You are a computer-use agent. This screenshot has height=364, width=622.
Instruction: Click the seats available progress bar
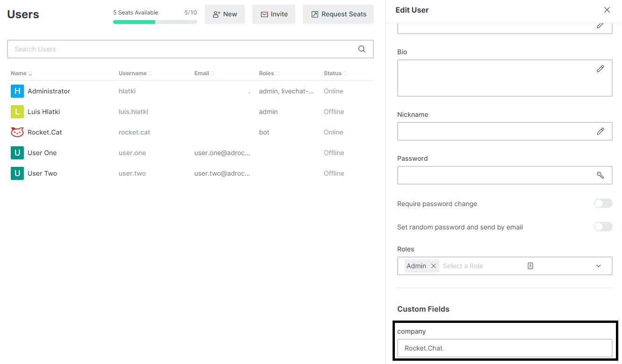[155, 22]
